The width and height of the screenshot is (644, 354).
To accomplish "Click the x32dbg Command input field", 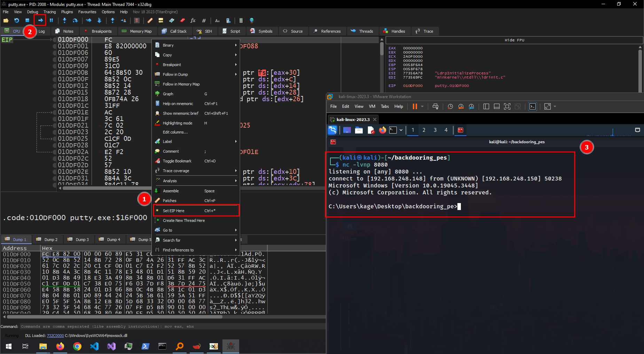I will [173, 327].
